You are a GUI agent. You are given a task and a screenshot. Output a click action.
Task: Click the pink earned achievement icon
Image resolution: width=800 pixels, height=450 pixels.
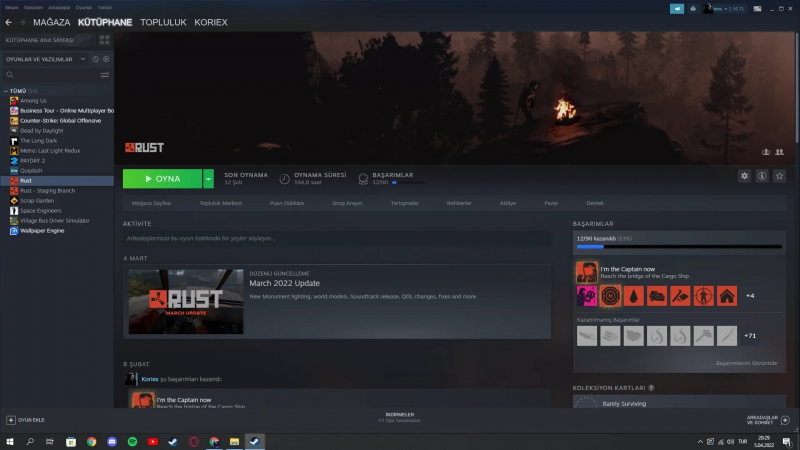click(587, 296)
